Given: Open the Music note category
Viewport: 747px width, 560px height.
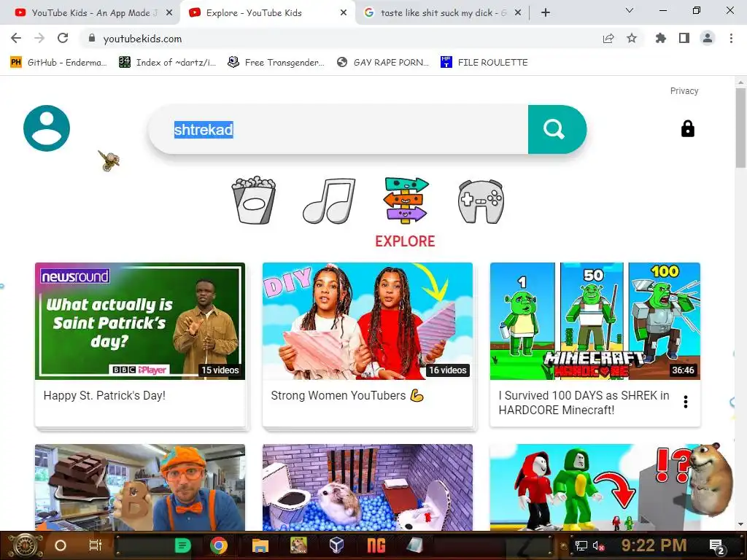Looking at the screenshot, I should [x=329, y=201].
